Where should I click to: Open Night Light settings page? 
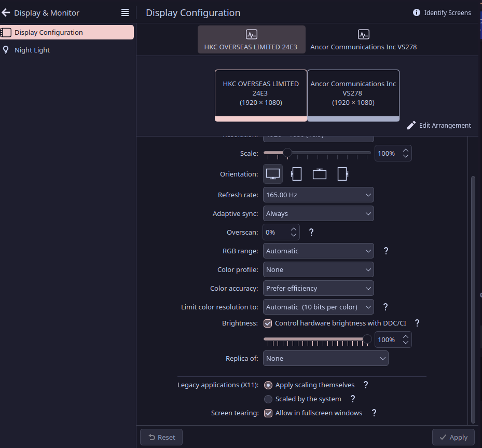67,50
